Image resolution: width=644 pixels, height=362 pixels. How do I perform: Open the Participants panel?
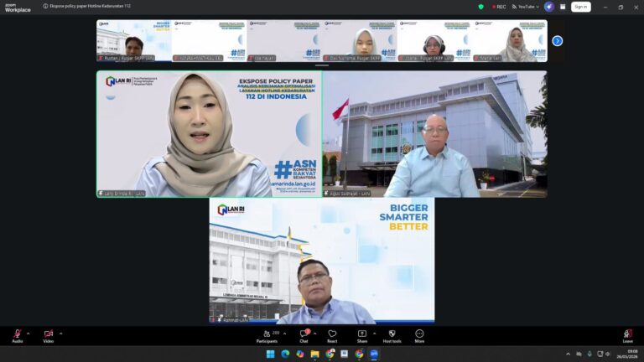[267, 336]
